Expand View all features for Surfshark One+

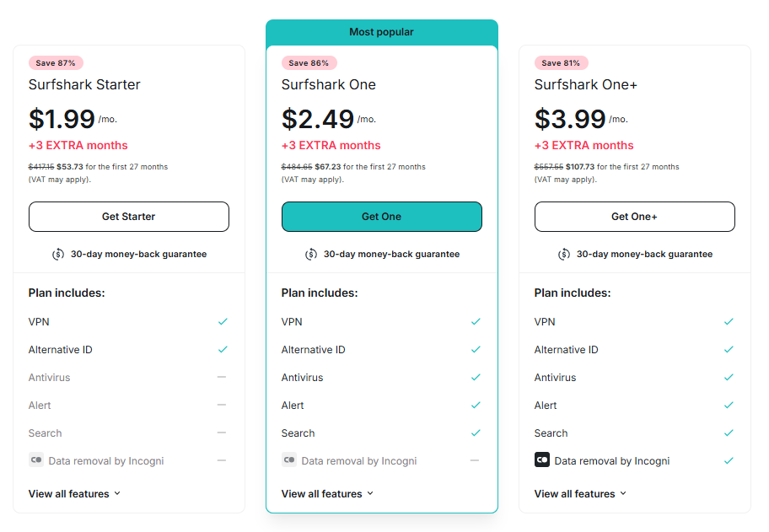(x=580, y=493)
